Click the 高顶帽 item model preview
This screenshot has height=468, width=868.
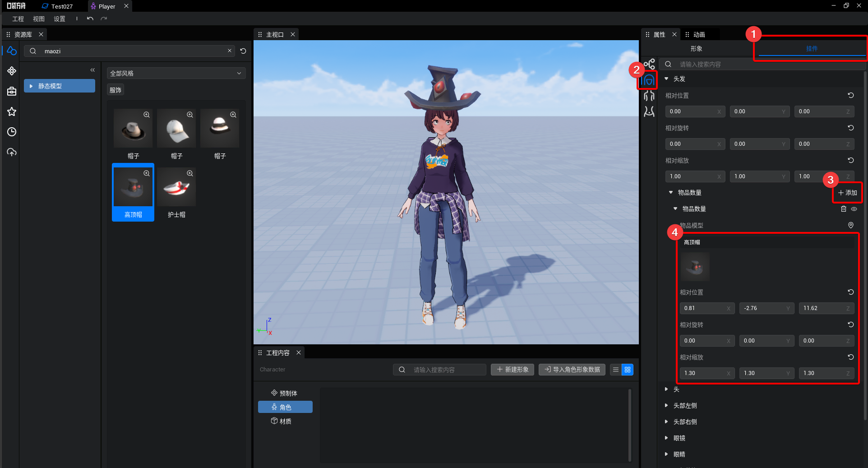click(695, 266)
